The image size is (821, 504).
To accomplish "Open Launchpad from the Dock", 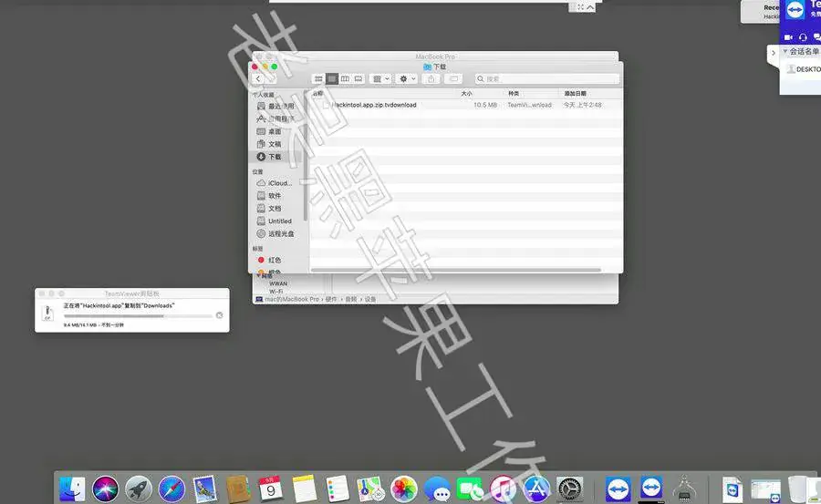I will (x=139, y=489).
